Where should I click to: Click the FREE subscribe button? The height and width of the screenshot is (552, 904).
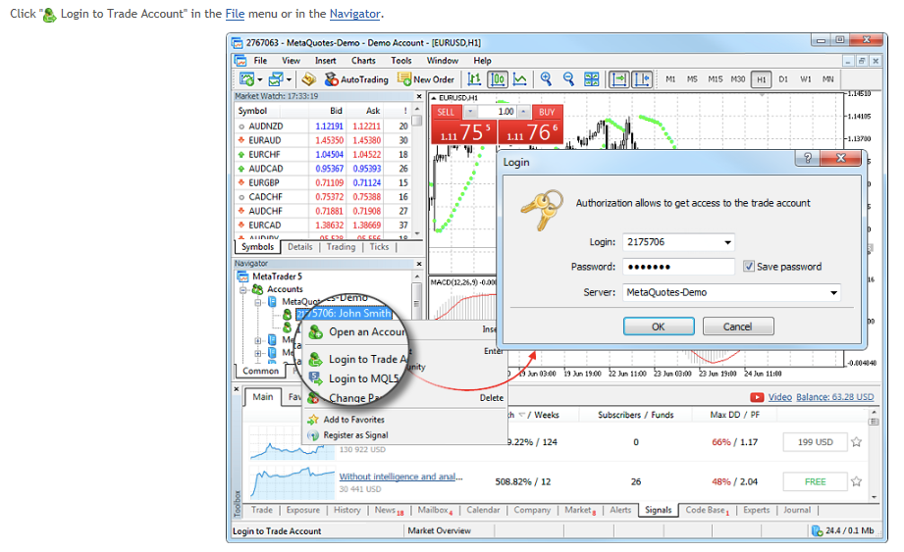[x=815, y=482]
